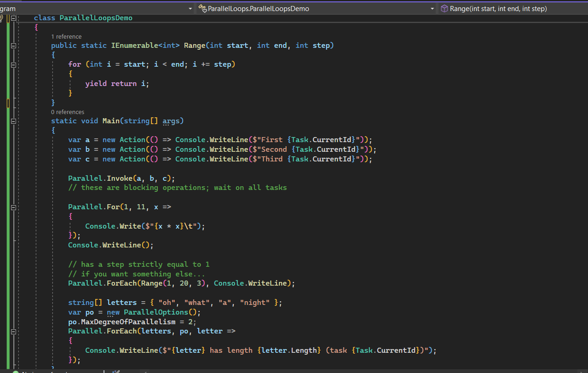588x373 pixels.
Task: Click the comment 'if you want something else...'
Action: tap(137, 274)
